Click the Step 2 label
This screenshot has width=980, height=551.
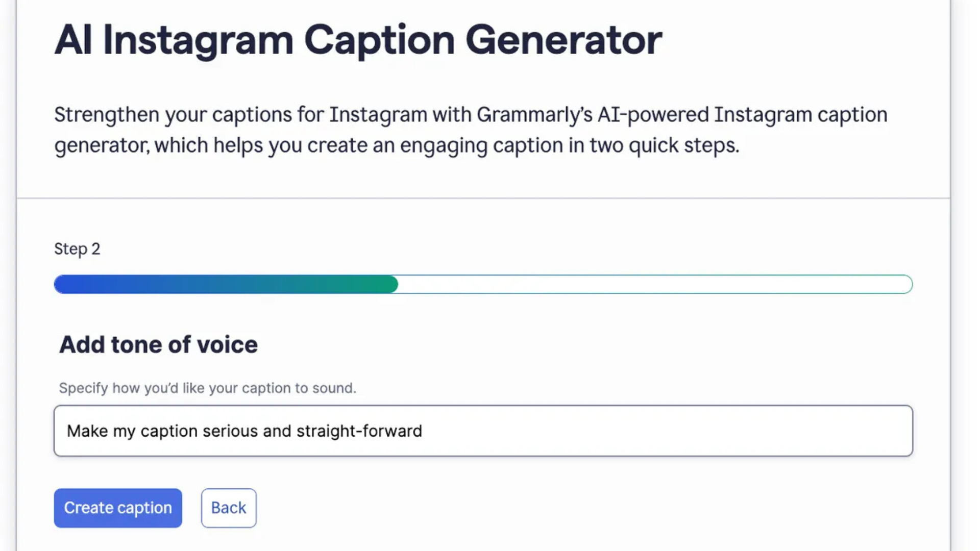point(77,249)
